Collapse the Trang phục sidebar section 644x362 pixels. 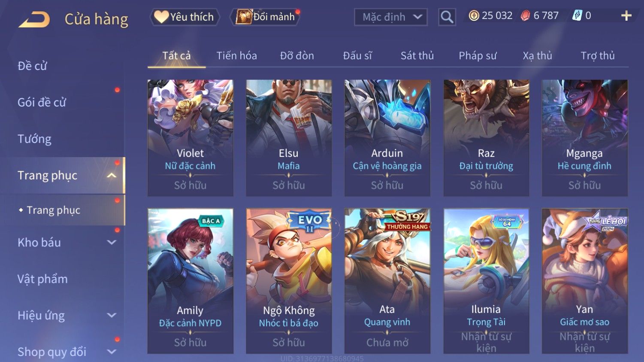tap(112, 175)
